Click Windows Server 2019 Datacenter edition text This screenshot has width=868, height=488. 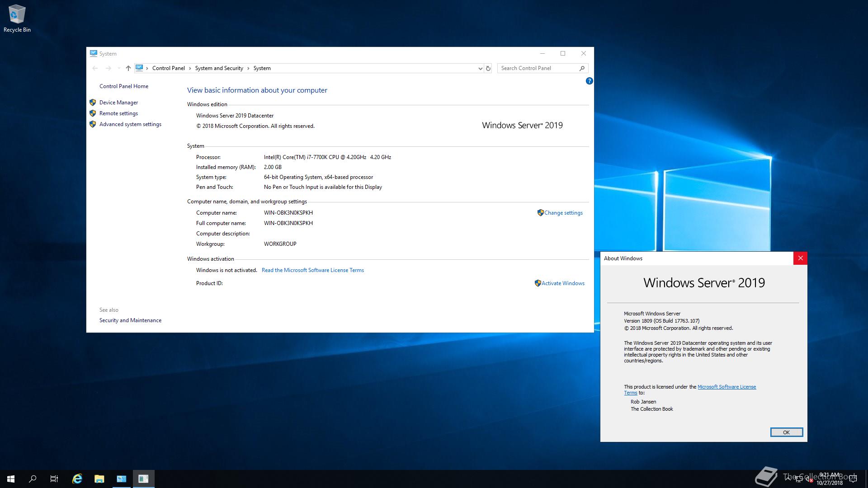pos(235,116)
